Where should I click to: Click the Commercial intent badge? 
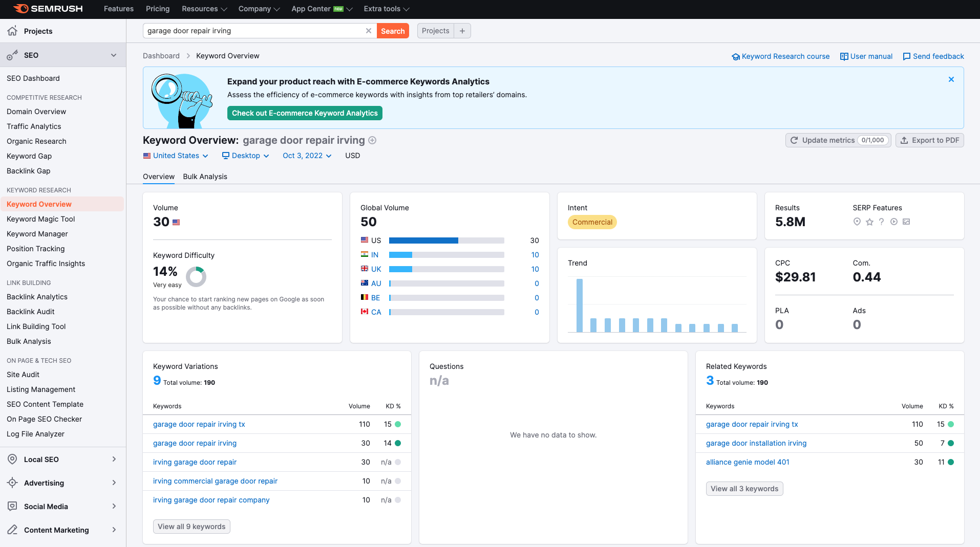592,222
